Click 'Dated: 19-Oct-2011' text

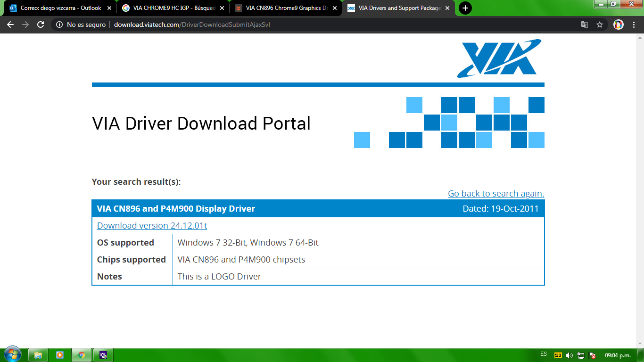(x=501, y=208)
